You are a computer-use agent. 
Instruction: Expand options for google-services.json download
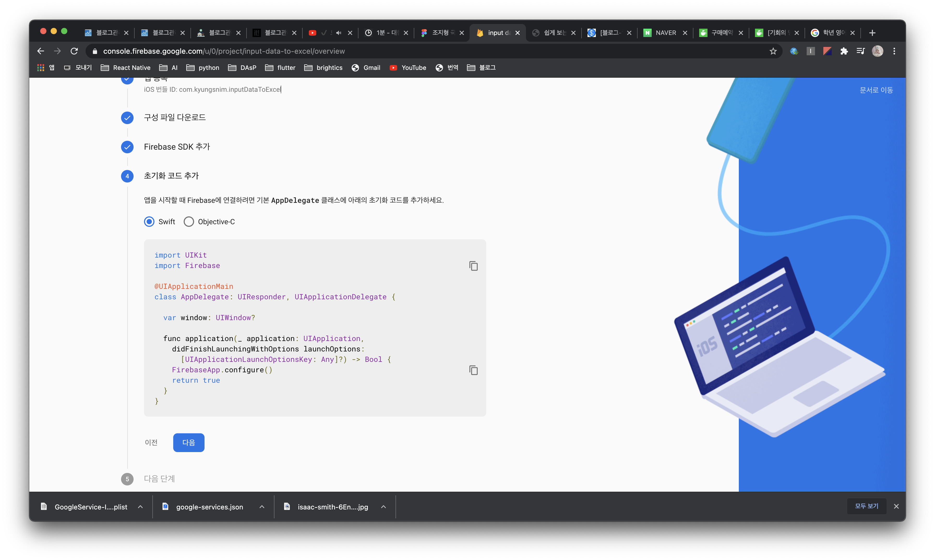[262, 507]
